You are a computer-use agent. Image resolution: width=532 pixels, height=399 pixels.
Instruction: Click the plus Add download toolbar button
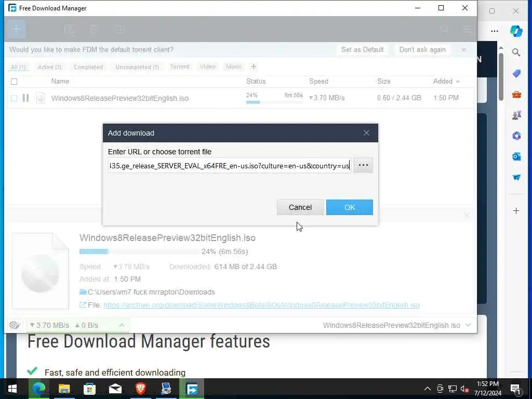pyautogui.click(x=16, y=29)
